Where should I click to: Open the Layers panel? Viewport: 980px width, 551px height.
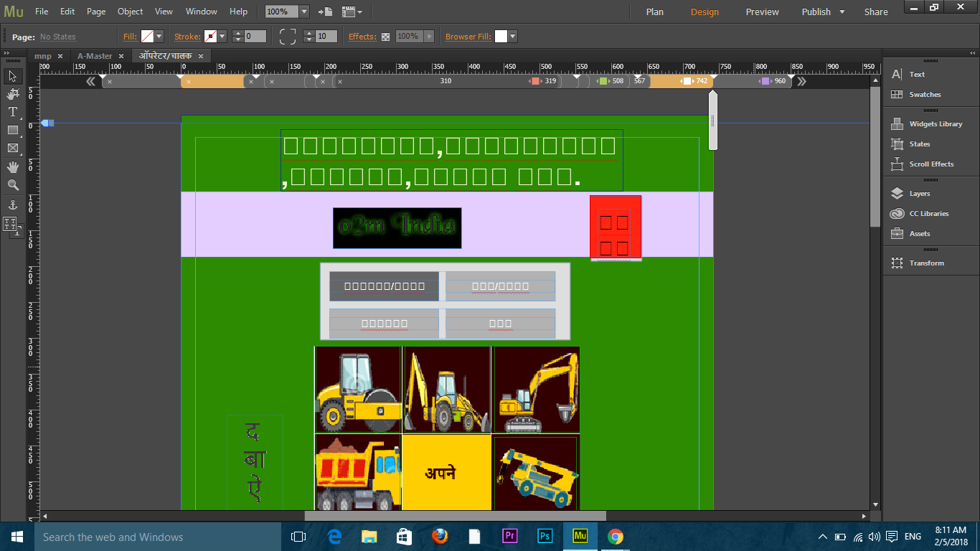[x=920, y=193]
